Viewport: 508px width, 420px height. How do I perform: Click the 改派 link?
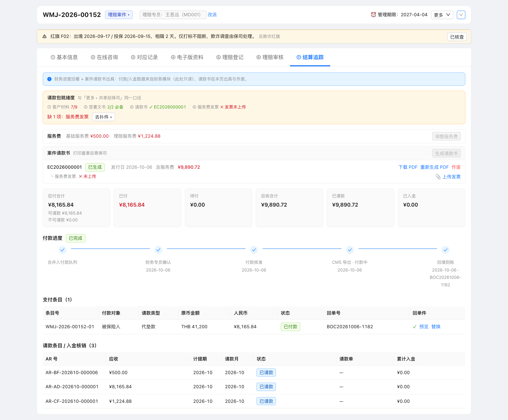212,15
